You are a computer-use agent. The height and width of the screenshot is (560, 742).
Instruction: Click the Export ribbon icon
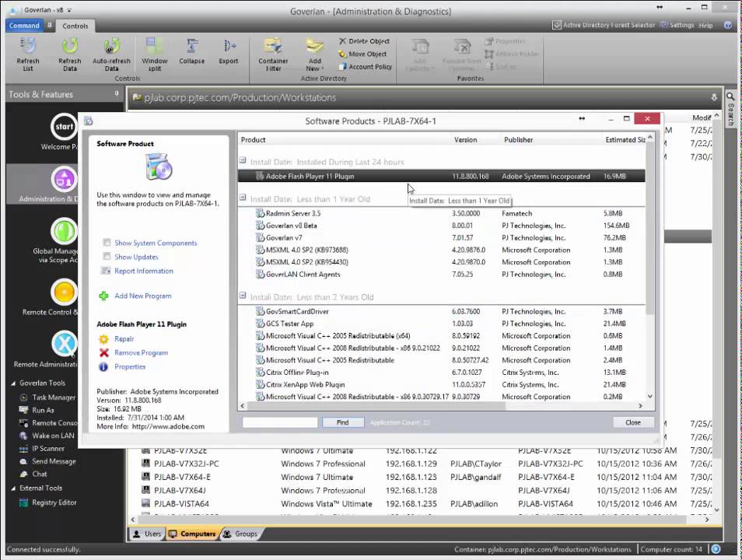229,51
